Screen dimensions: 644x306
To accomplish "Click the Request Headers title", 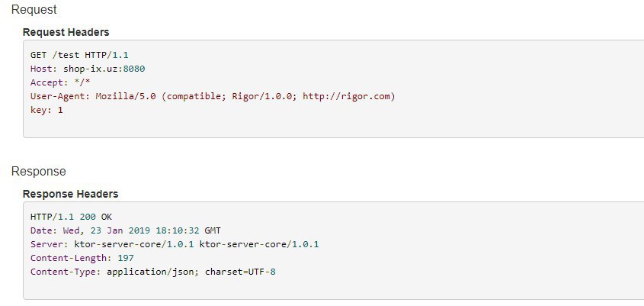I will (x=66, y=32).
